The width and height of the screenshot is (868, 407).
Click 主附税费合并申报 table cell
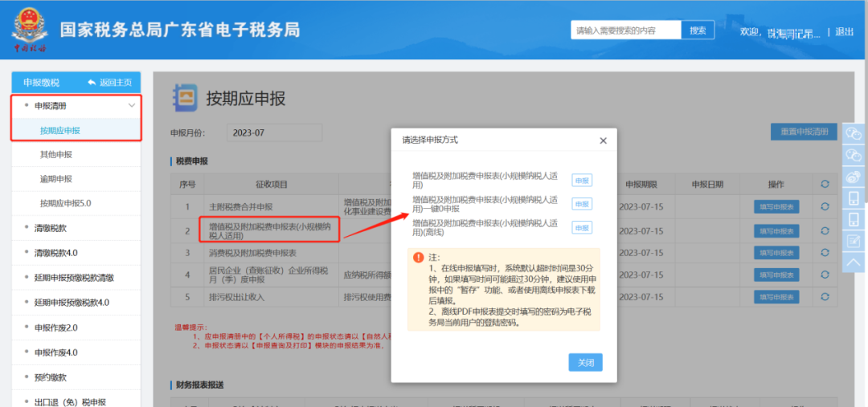pyautogui.click(x=272, y=207)
